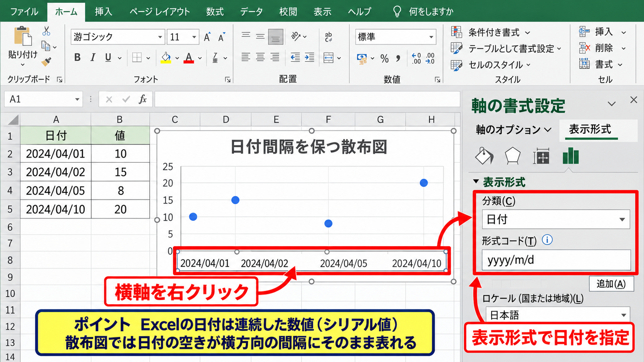Open size and properties icon in format pane
The image size is (644, 362).
541,157
